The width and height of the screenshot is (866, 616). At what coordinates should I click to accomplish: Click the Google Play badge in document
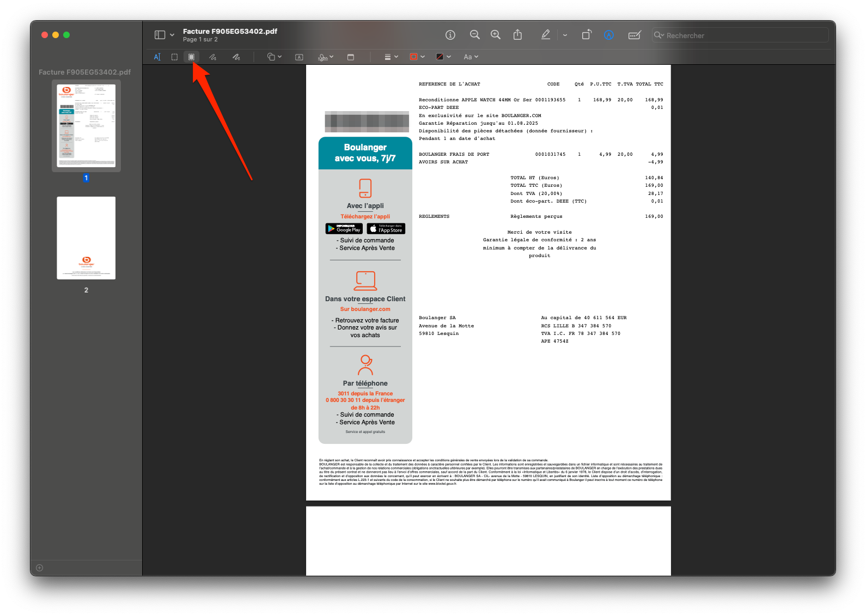tap(344, 229)
